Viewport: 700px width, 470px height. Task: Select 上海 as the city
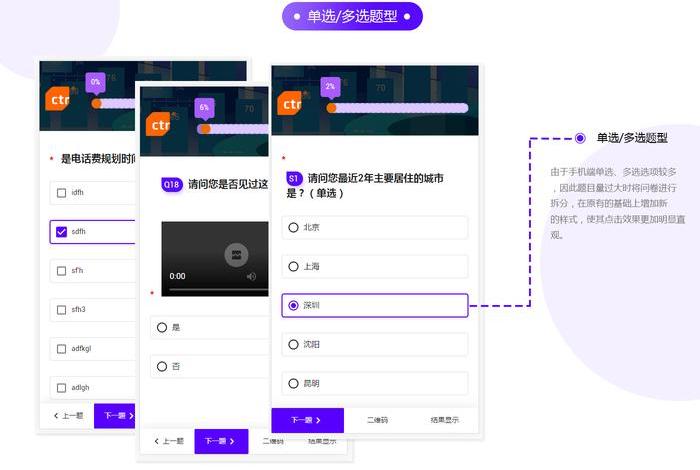click(375, 266)
